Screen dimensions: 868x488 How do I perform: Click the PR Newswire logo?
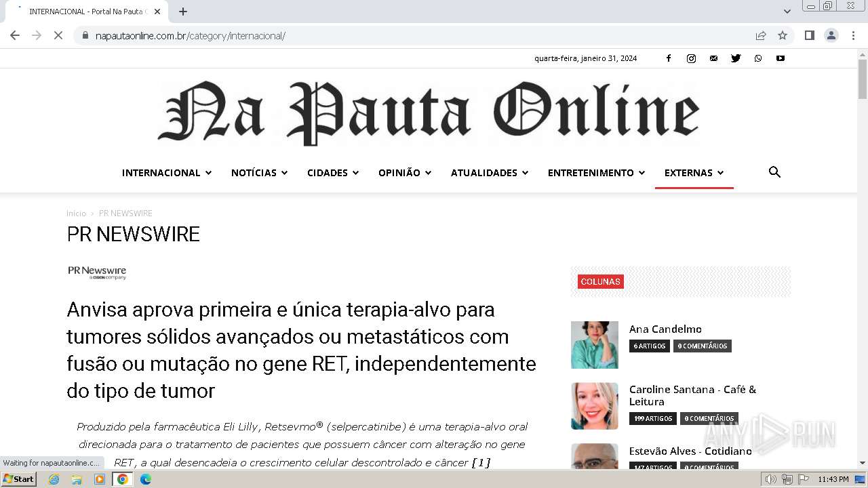click(x=97, y=272)
